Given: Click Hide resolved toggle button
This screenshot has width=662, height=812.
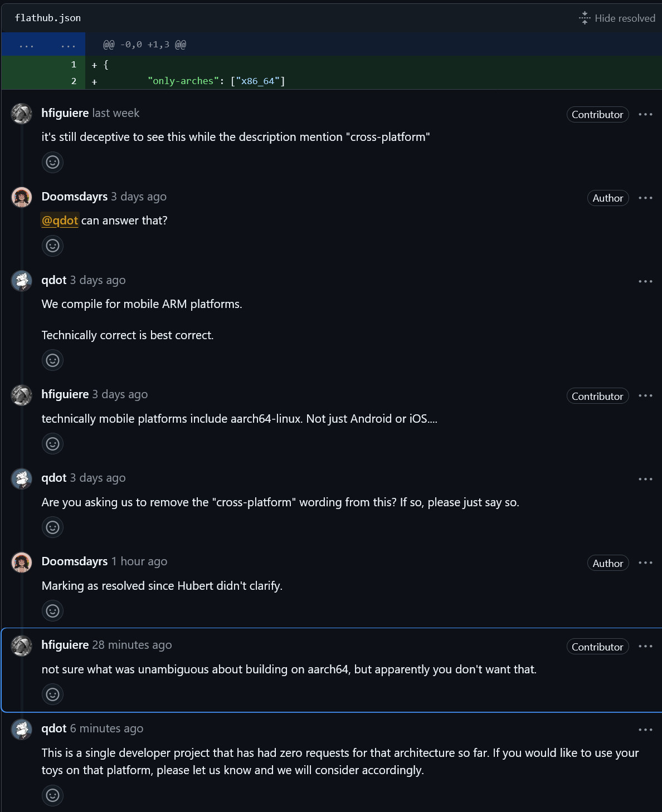Looking at the screenshot, I should pos(617,18).
